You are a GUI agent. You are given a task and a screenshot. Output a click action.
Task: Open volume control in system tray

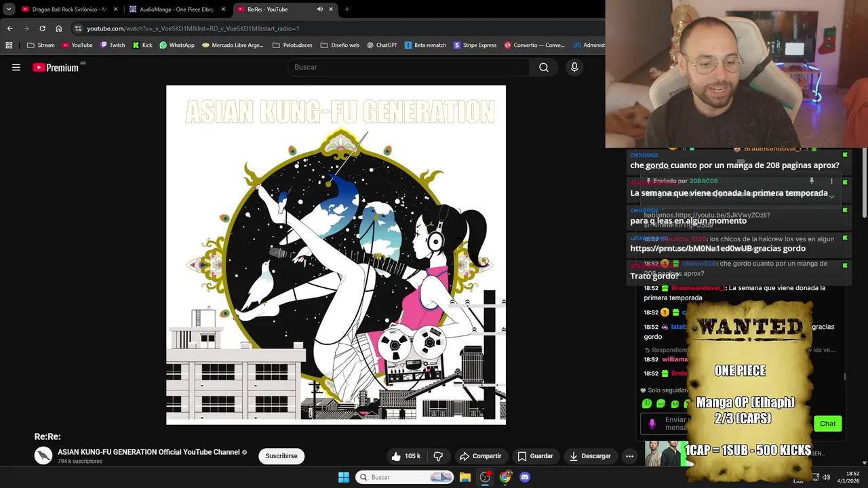click(826, 477)
